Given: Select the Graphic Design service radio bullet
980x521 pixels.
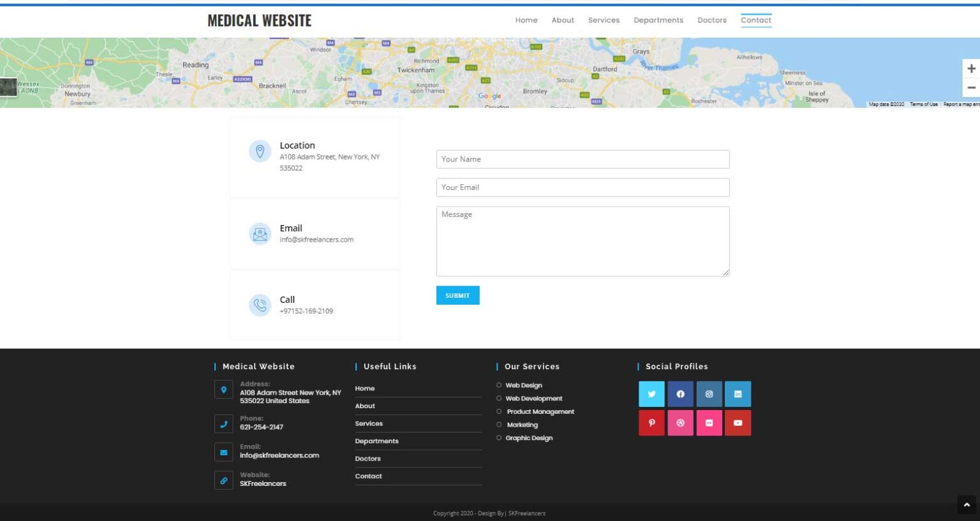Looking at the screenshot, I should pos(498,437).
